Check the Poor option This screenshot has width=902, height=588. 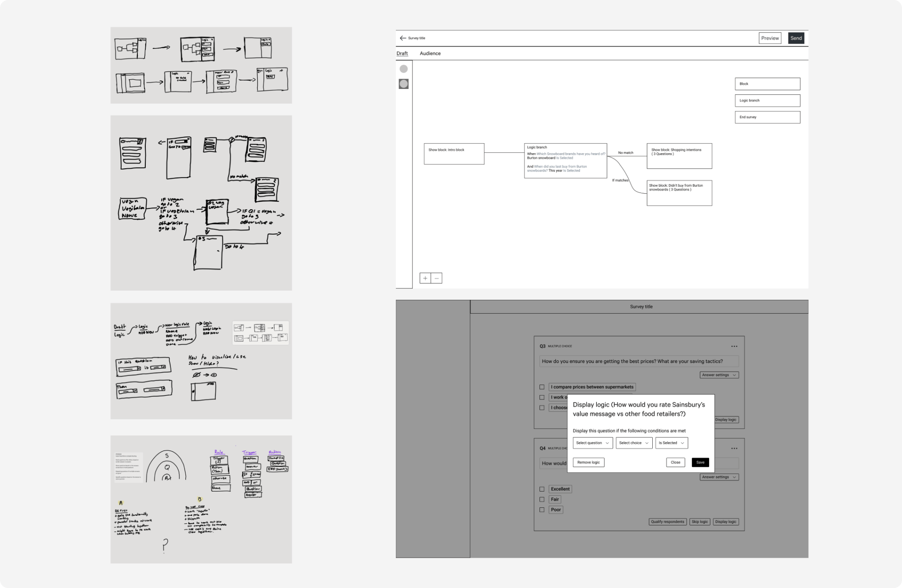542,510
